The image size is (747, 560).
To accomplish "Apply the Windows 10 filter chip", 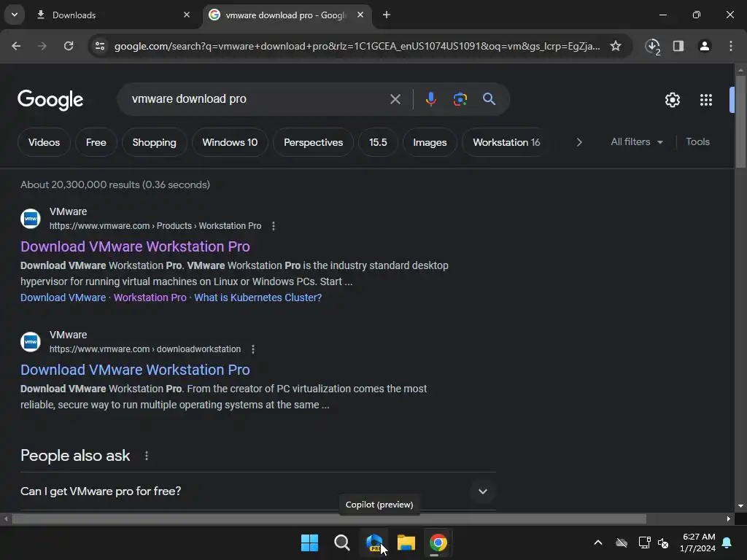I will click(230, 142).
